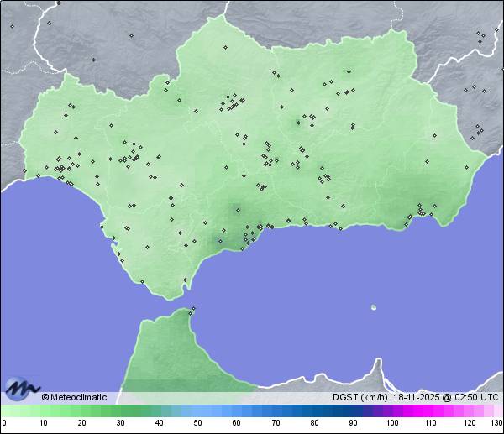Select the 50 km/h light blue swatch
Viewport: 504px width, 434px height.
point(197,411)
